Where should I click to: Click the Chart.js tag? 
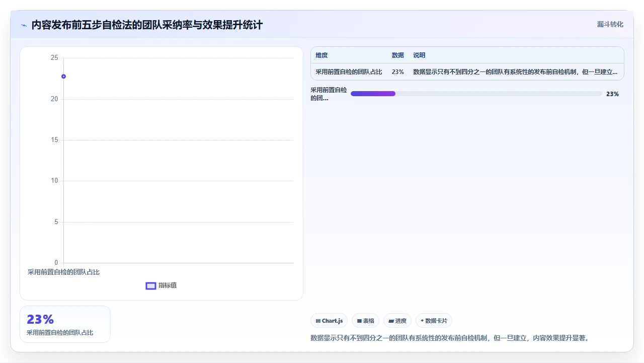click(329, 321)
